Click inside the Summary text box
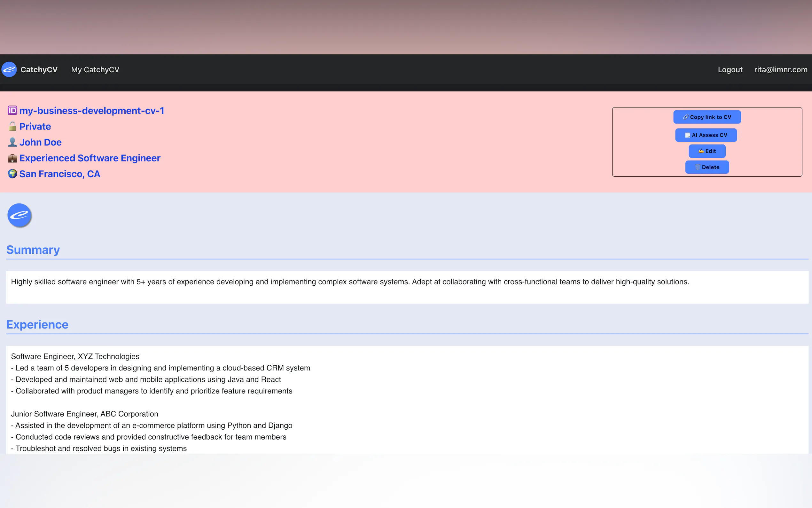 coord(407,287)
